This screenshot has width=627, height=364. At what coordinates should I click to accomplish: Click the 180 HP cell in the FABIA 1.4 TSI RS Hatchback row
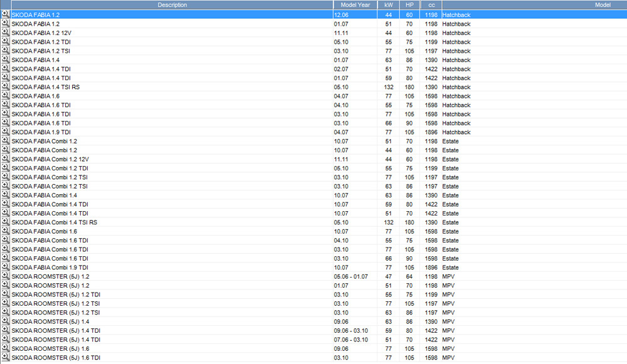409,87
